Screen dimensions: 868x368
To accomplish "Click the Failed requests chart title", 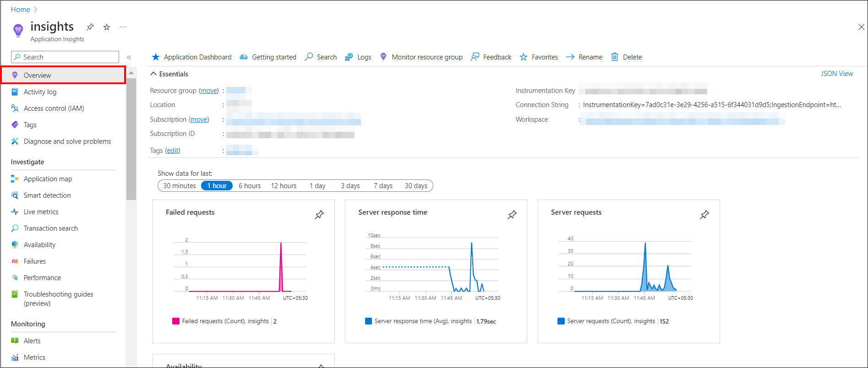I will [x=190, y=212].
